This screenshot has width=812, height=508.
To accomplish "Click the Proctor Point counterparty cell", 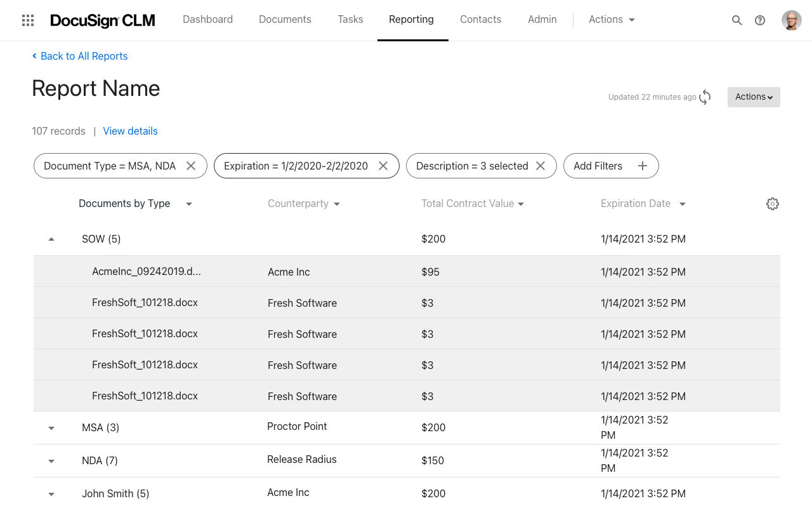I will point(297,426).
